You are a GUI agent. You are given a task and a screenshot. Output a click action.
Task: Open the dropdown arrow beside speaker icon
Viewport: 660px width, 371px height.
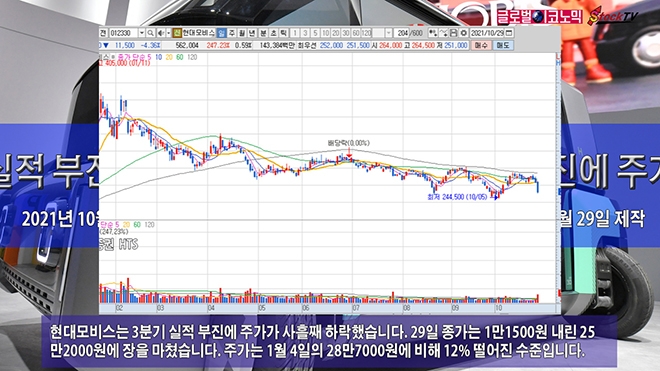point(168,33)
